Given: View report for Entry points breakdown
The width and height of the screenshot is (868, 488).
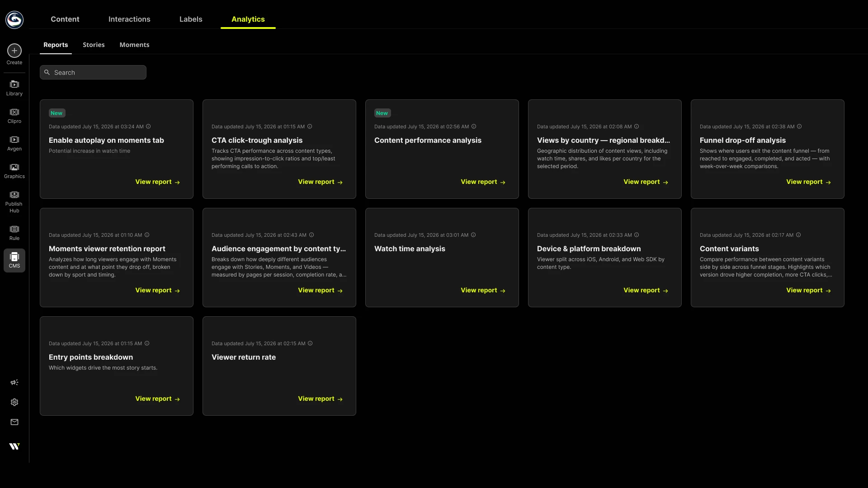Looking at the screenshot, I should [x=157, y=399].
